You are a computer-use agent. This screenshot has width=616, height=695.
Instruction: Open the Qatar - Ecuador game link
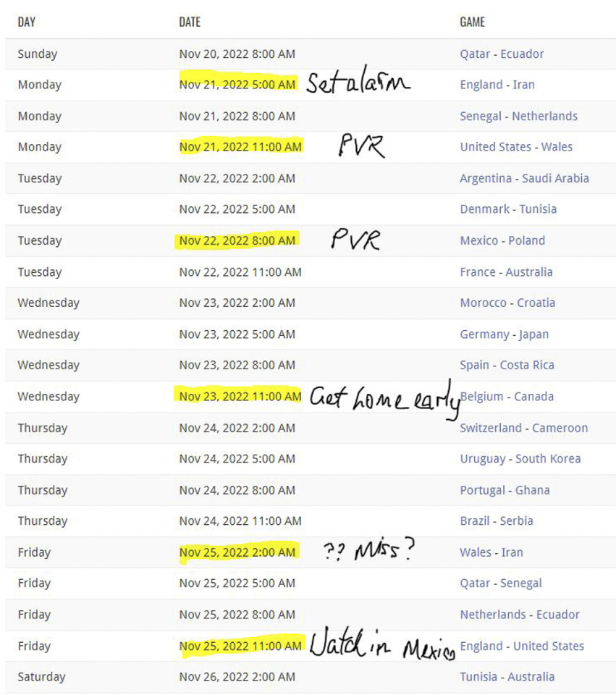tap(502, 54)
